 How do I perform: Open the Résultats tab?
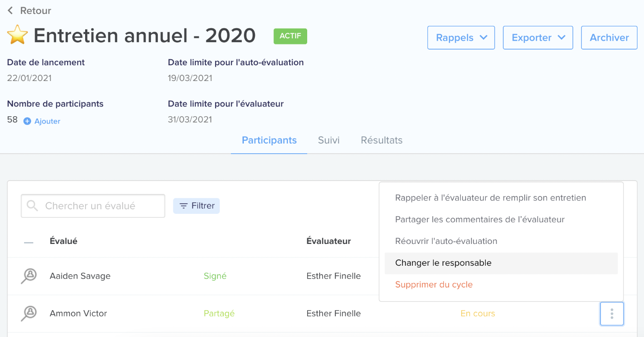pos(382,140)
